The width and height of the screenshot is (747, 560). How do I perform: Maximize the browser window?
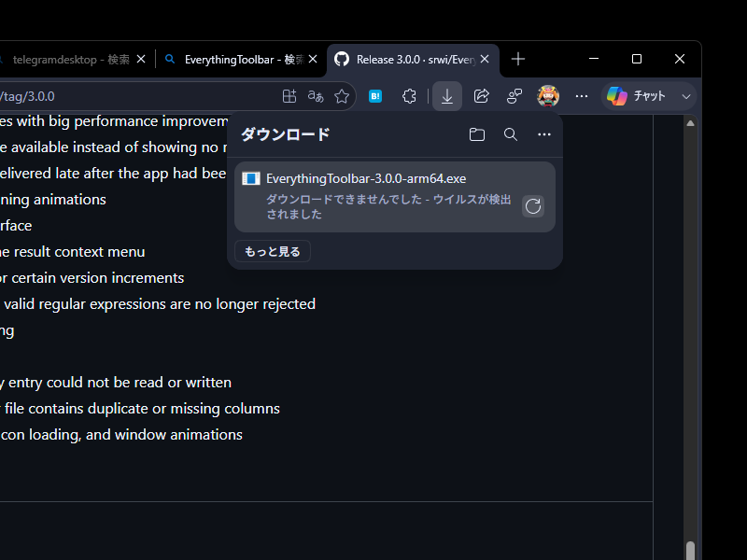pyautogui.click(x=637, y=59)
